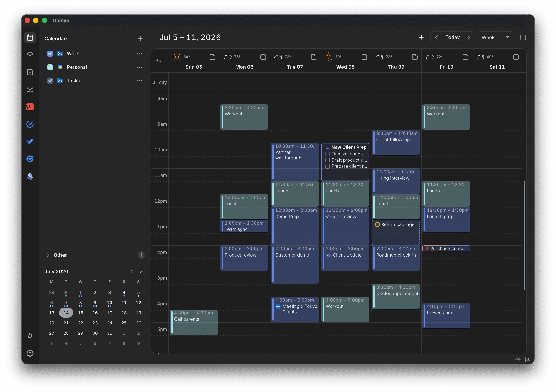Image resolution: width=556 pixels, height=392 pixels.
Task: Create new event with top plus icon
Action: [421, 37]
